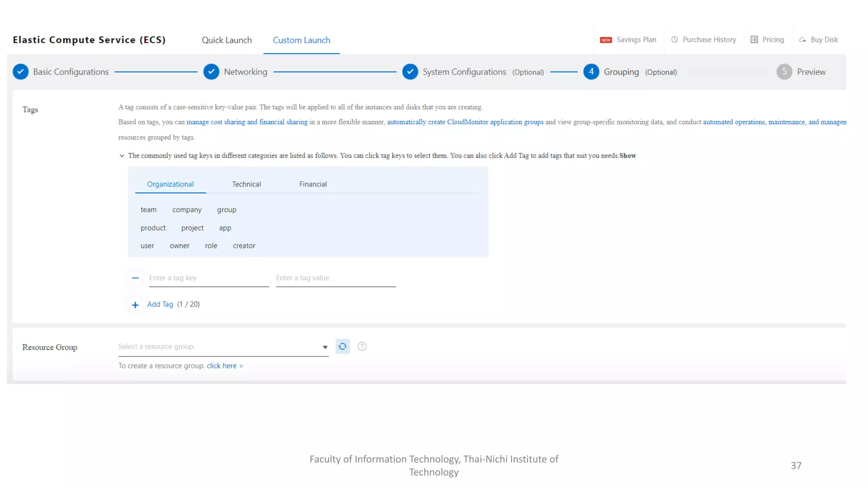The height and width of the screenshot is (488, 868).
Task: Click the Pricing list icon
Action: coord(754,39)
